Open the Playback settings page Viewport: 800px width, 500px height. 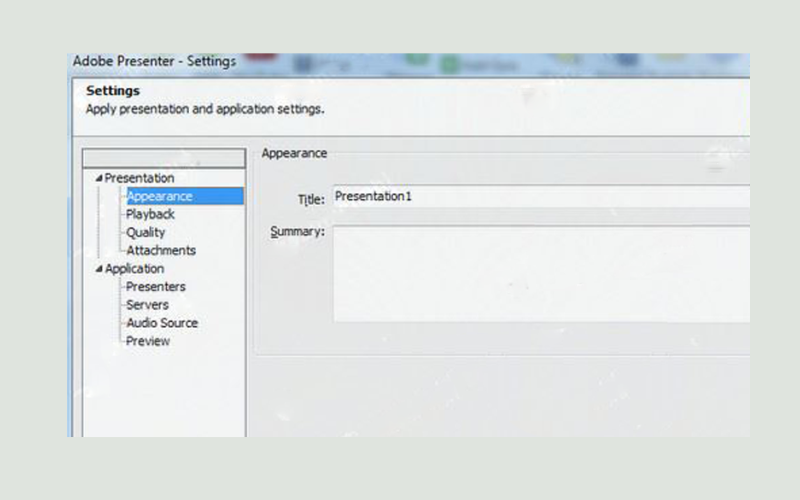click(150, 214)
